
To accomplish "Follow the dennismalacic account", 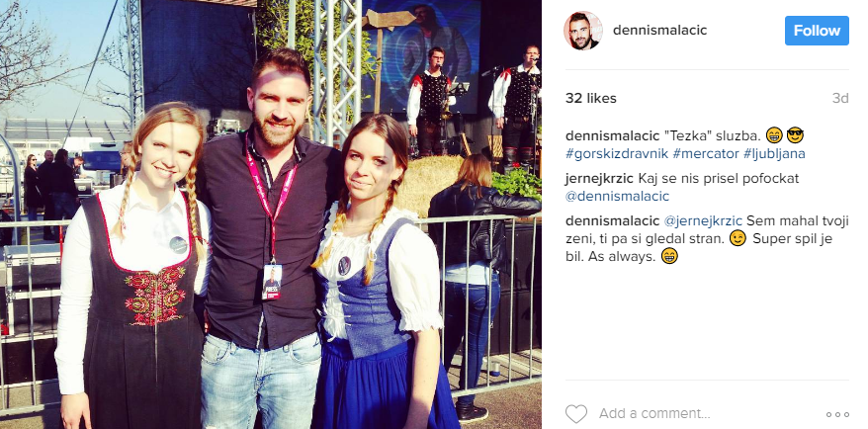I will pyautogui.click(x=817, y=31).
